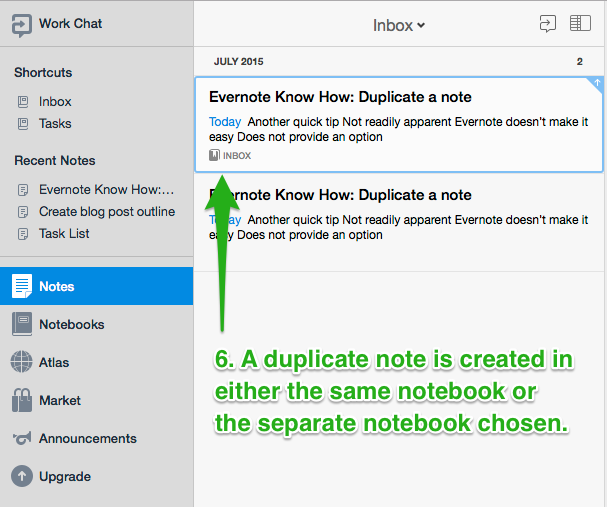Click the Today date on the selected note
Image resolution: width=607 pixels, height=507 pixels.
point(225,122)
